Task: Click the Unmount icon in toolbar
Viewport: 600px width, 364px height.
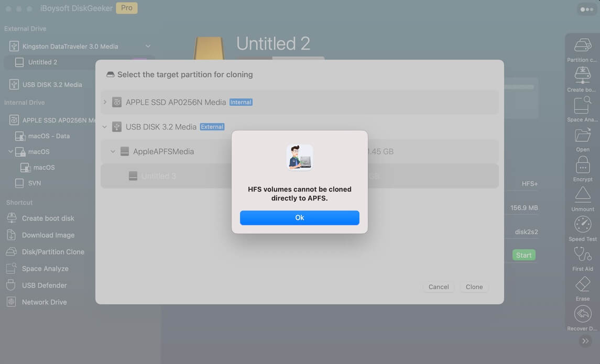Action: tap(583, 195)
